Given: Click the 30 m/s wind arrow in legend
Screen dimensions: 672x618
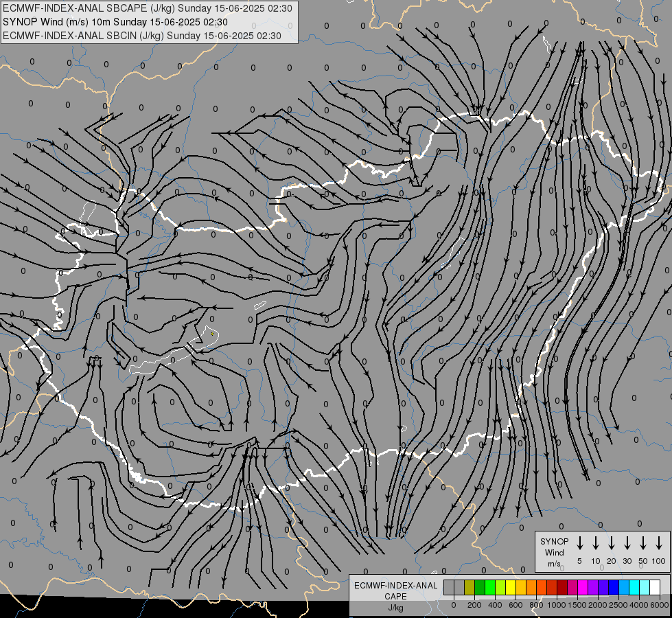Looking at the screenshot, I should [x=627, y=543].
